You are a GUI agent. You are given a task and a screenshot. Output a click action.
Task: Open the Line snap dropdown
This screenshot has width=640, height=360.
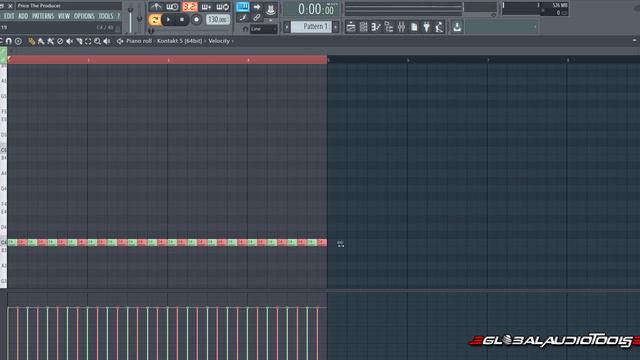tap(263, 29)
